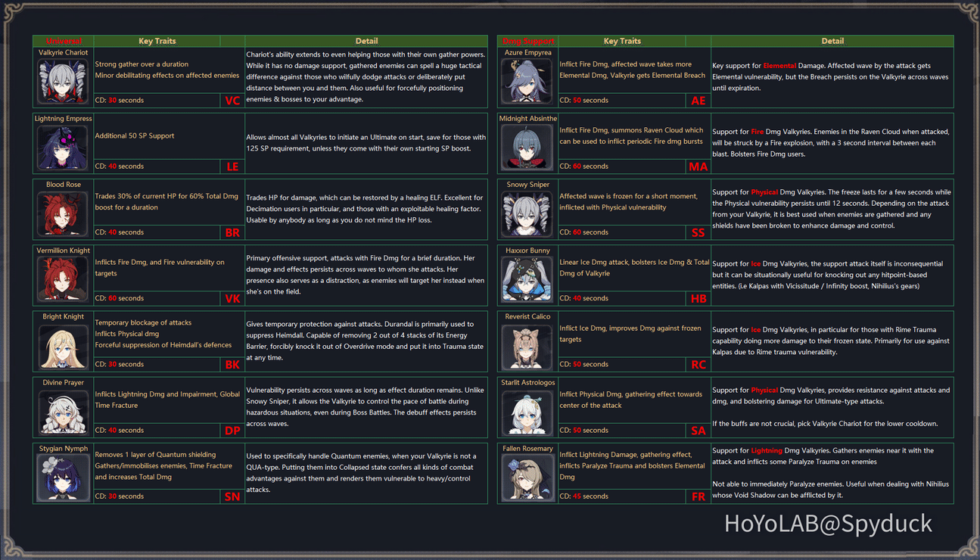Screen dimensions: 980x560
Task: Click the Starlit Astrologos portrait
Action: (x=528, y=411)
